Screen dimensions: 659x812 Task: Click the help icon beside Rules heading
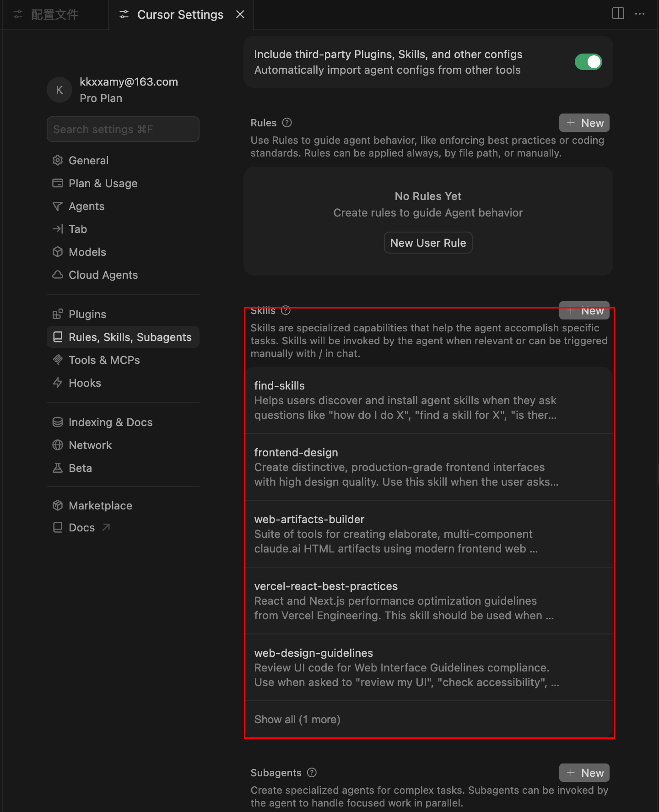click(287, 123)
